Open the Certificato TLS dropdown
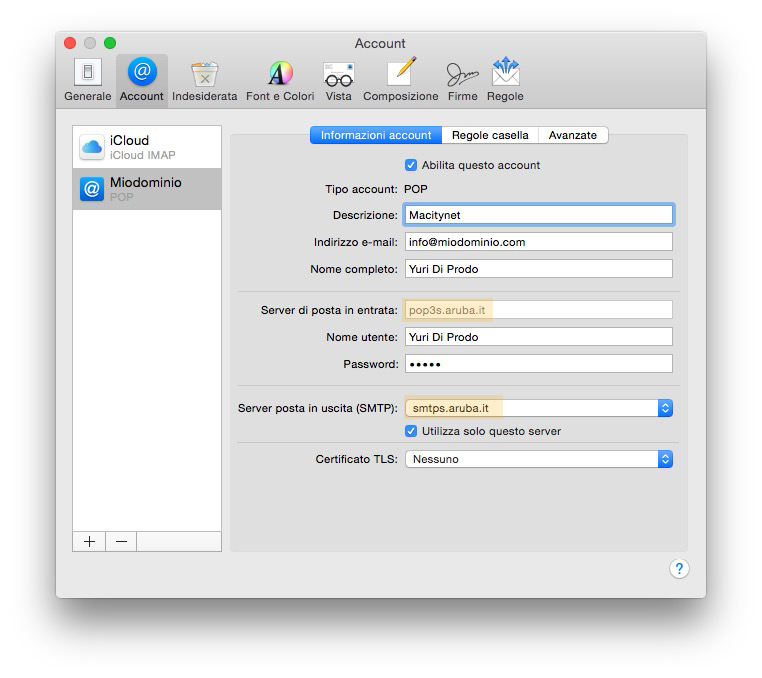The image size is (762, 678). 538,459
